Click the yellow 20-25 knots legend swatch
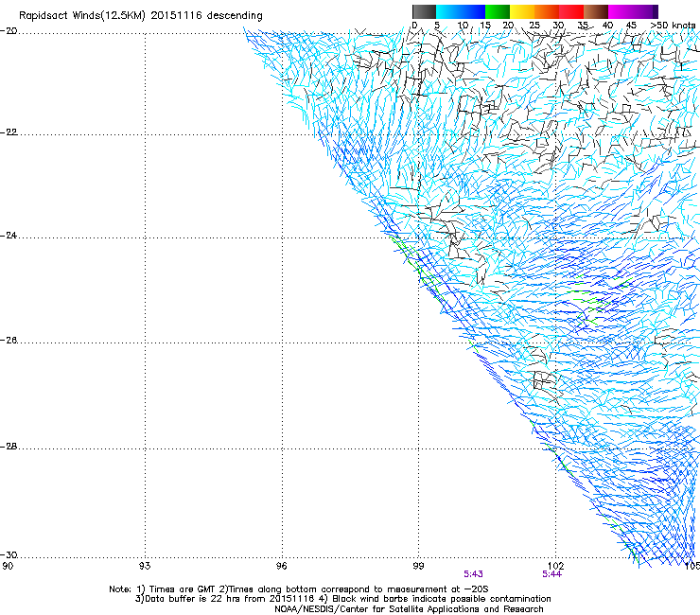The image size is (700, 615). click(x=522, y=11)
